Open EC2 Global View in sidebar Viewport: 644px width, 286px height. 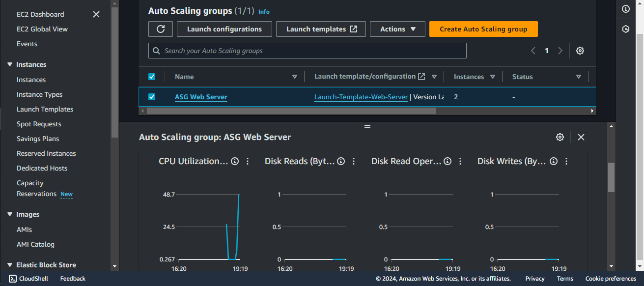click(x=42, y=29)
